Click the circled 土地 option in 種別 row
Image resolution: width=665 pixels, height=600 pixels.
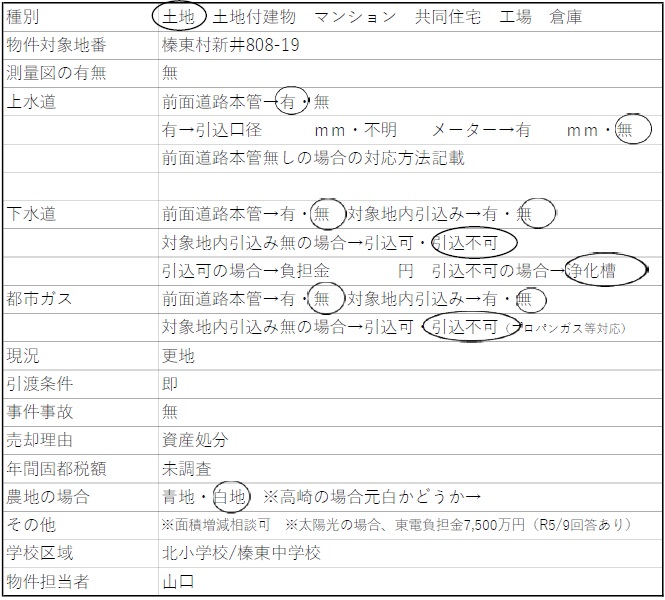pos(179,17)
